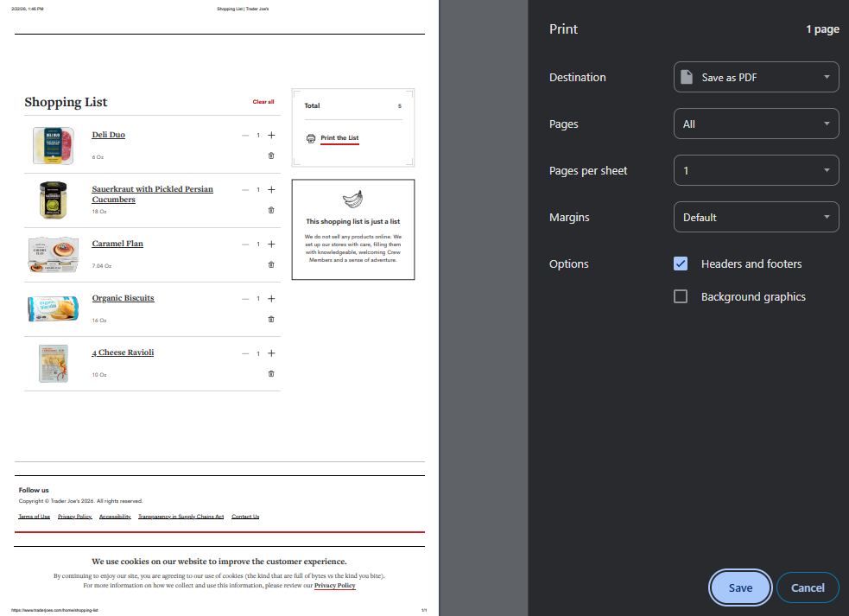Click 'This shopping list is just a list' text
Image resolution: width=849 pixels, height=616 pixels.
tap(352, 221)
